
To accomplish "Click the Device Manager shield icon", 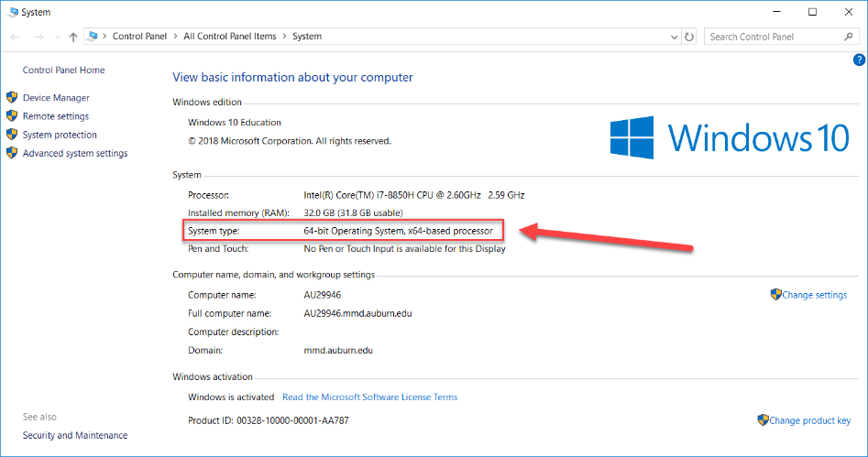I will pos(12,97).
